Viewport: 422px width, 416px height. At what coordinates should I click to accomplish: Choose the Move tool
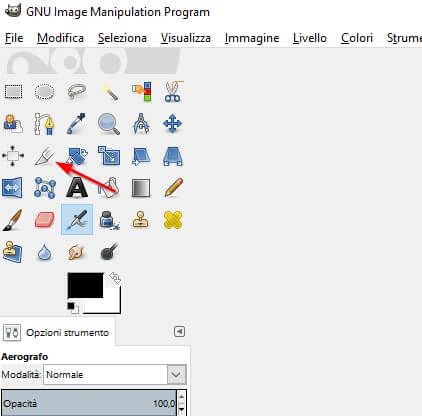(x=173, y=123)
